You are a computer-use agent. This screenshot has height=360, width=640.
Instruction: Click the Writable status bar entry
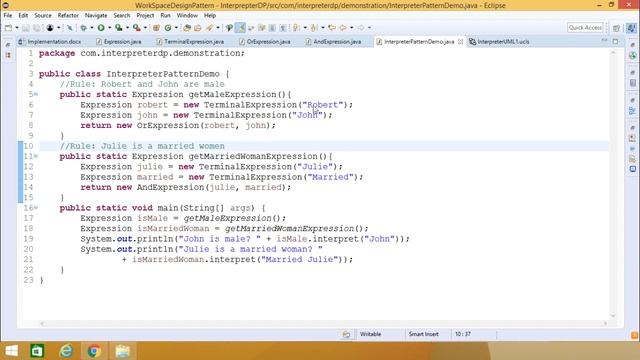[370, 334]
